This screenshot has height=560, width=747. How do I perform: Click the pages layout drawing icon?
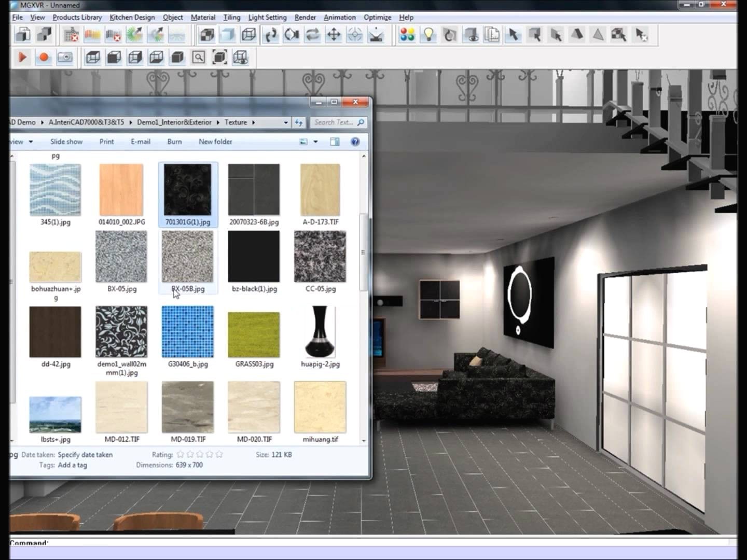point(492,35)
